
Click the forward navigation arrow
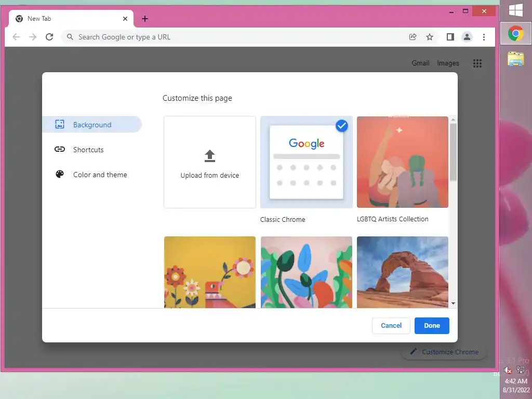coord(33,37)
